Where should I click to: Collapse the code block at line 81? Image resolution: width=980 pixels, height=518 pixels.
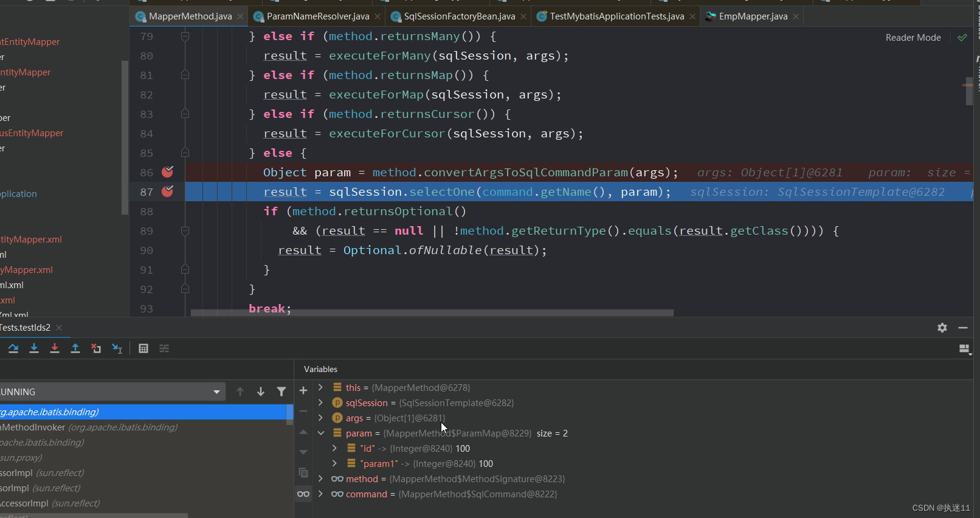(x=185, y=75)
